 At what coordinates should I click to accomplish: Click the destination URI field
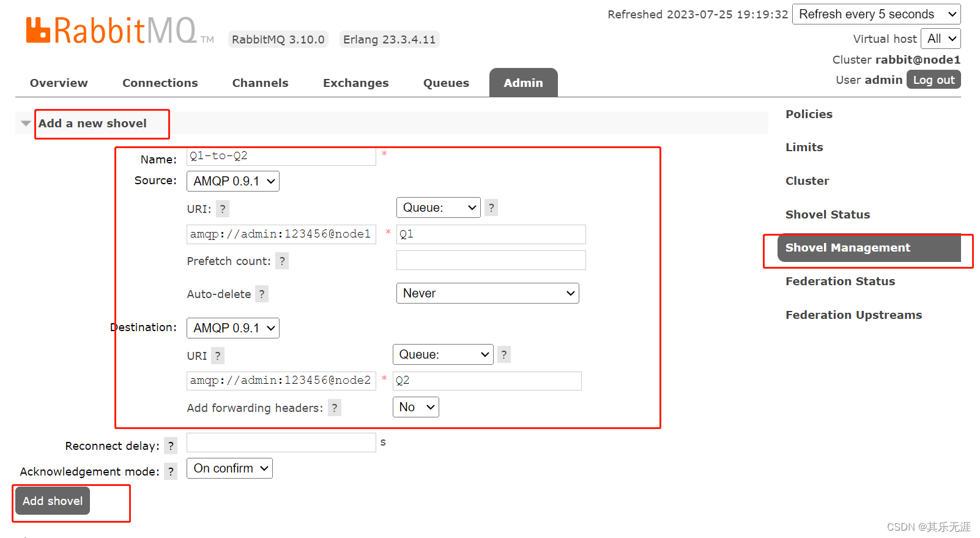point(281,381)
